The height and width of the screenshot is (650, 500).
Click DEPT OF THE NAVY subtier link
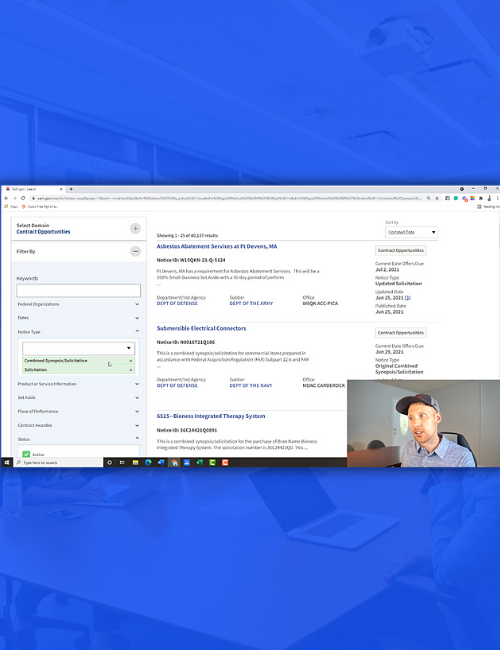(251, 386)
